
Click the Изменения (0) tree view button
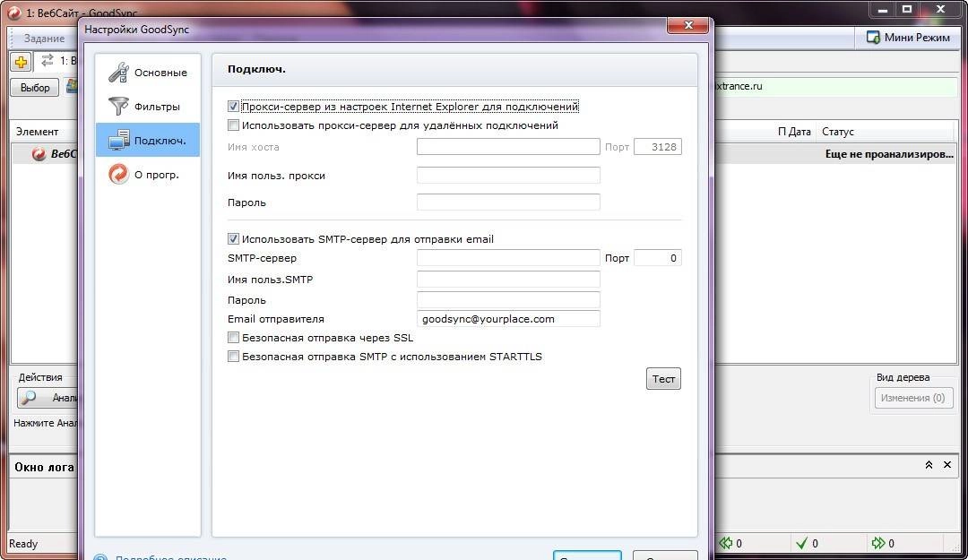tap(913, 398)
